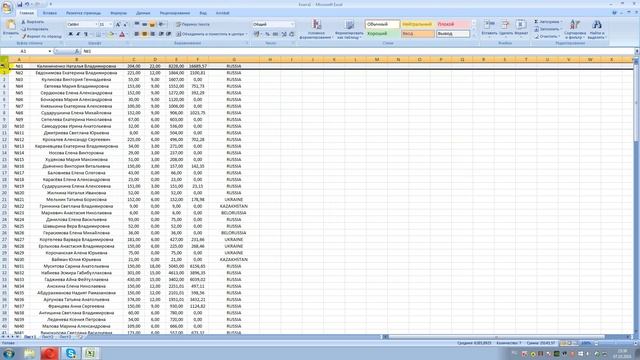This screenshot has width=640, height=360.
Task: Apply the Хороший cell style
Action: tap(382, 34)
